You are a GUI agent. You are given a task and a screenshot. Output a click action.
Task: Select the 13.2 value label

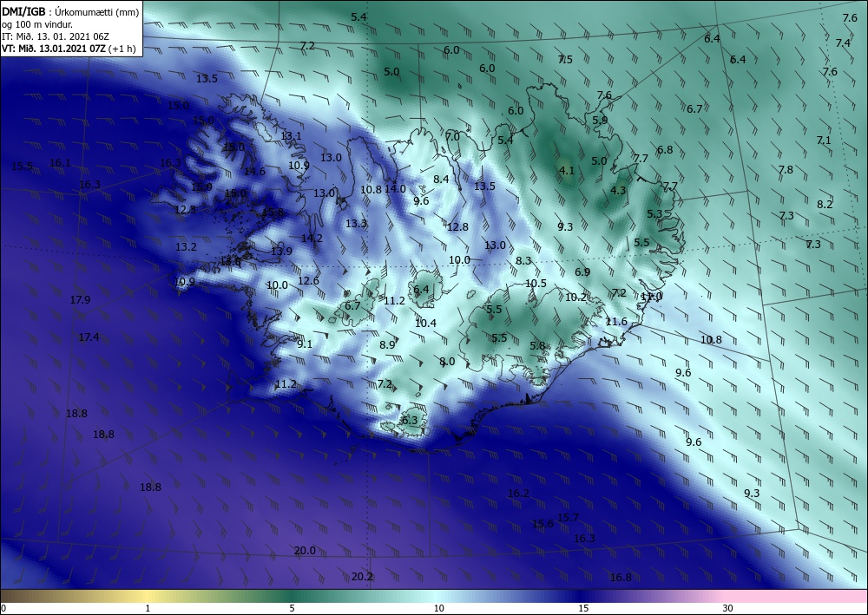[186, 247]
